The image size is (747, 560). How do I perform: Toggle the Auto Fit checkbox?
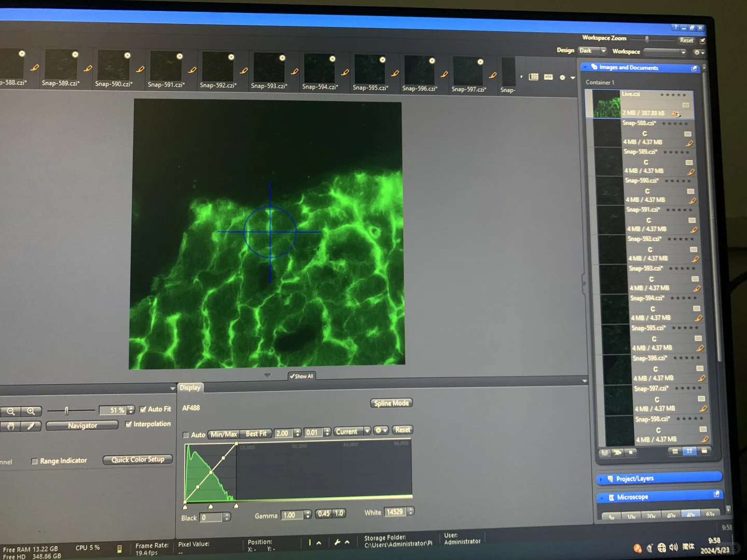tap(143, 409)
